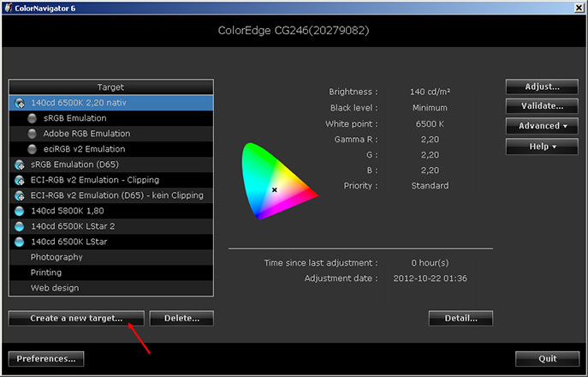Viewport: 588px width, 377px height.
Task: Start validation with the Validate... button
Action: [542, 106]
